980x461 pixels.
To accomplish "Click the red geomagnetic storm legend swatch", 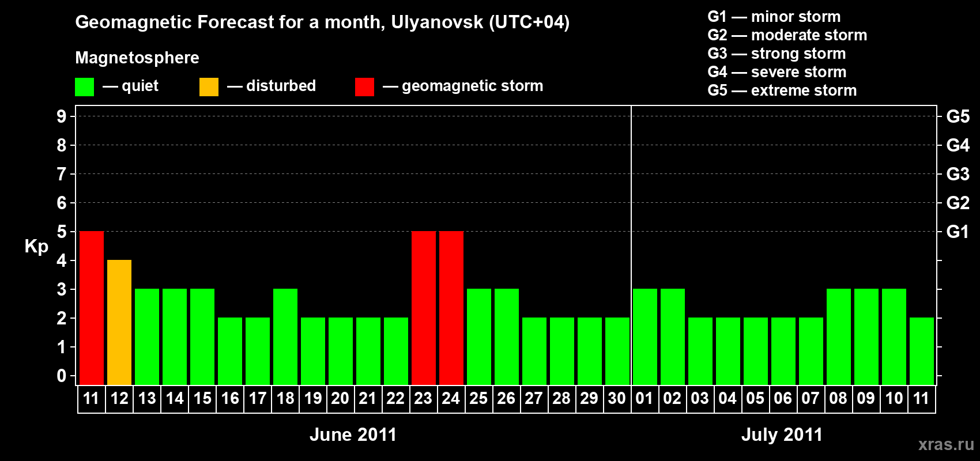I will pyautogui.click(x=364, y=87).
